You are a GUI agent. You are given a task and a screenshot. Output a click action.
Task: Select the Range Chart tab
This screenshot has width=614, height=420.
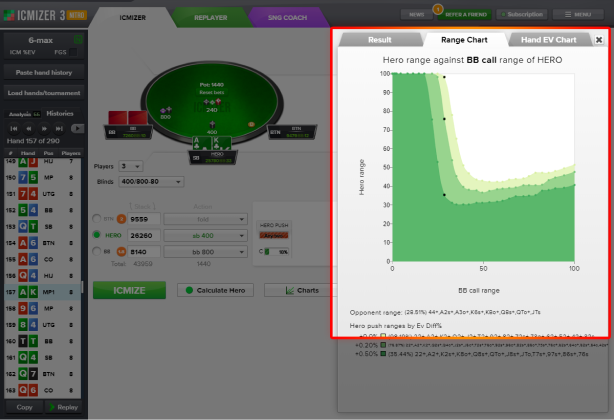[x=464, y=40]
